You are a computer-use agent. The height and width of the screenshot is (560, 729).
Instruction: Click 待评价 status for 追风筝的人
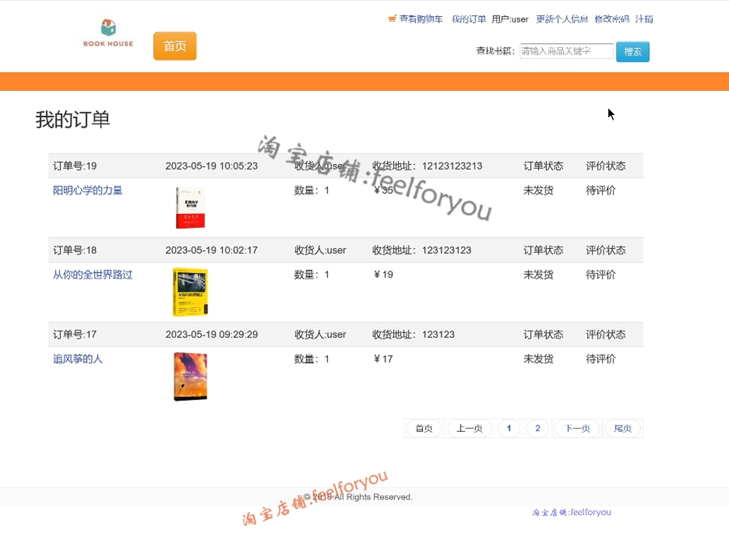pos(601,359)
